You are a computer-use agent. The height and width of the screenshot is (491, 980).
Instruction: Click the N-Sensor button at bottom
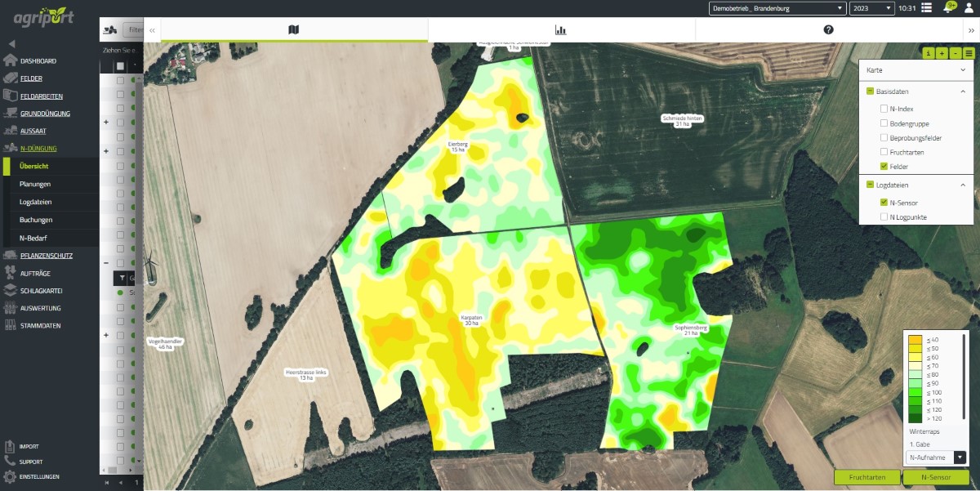point(935,477)
